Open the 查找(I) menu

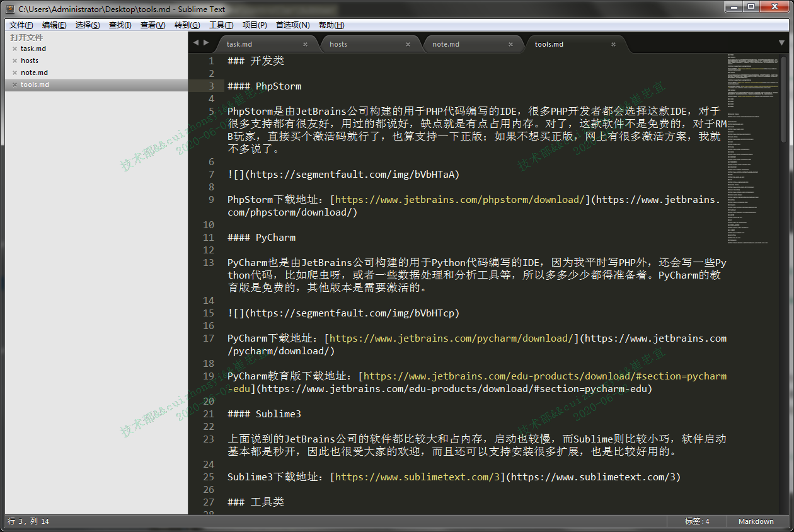pyautogui.click(x=120, y=25)
